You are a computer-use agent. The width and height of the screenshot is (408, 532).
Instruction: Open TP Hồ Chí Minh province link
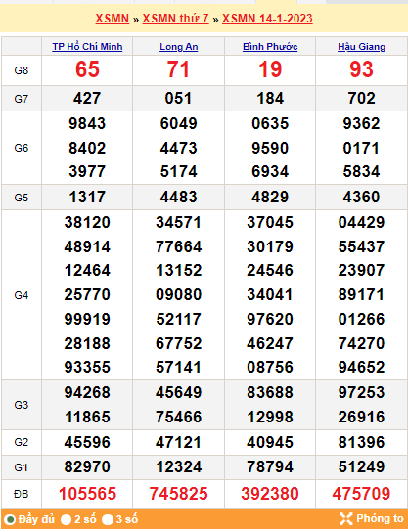tap(87, 47)
